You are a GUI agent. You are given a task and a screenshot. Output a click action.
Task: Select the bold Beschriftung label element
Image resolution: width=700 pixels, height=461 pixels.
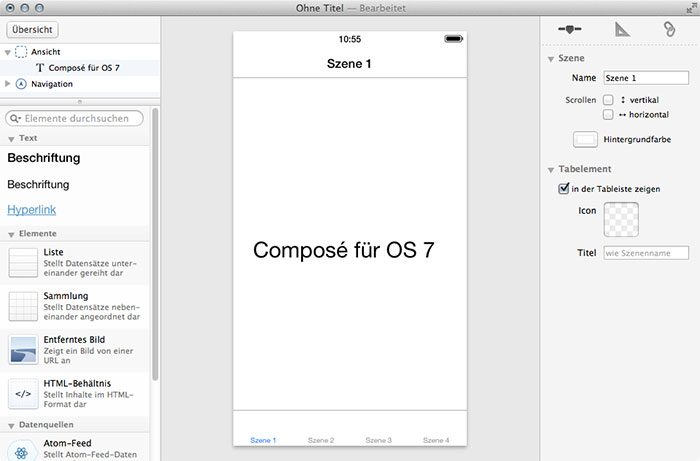pyautogui.click(x=44, y=158)
